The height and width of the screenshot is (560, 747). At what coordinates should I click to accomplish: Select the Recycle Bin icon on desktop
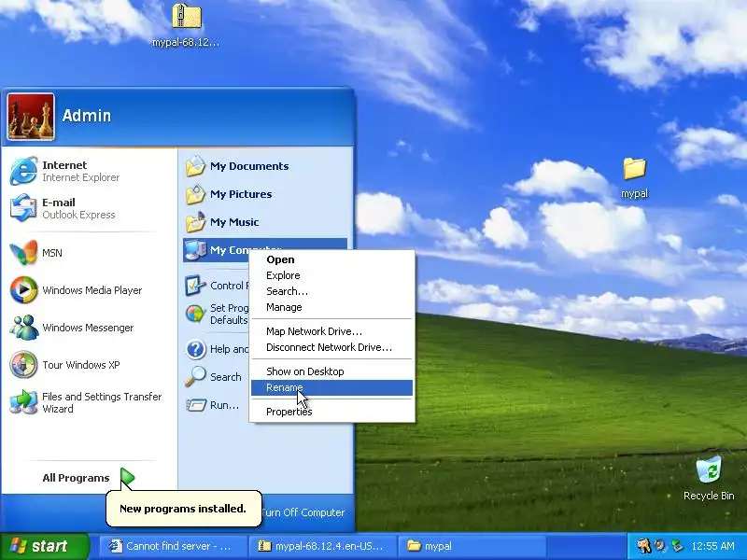tap(709, 470)
